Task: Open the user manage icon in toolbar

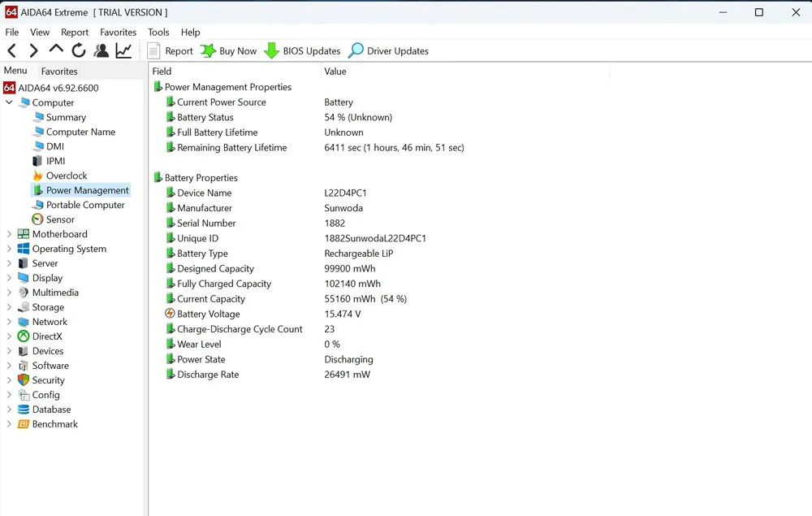Action: pyautogui.click(x=101, y=50)
